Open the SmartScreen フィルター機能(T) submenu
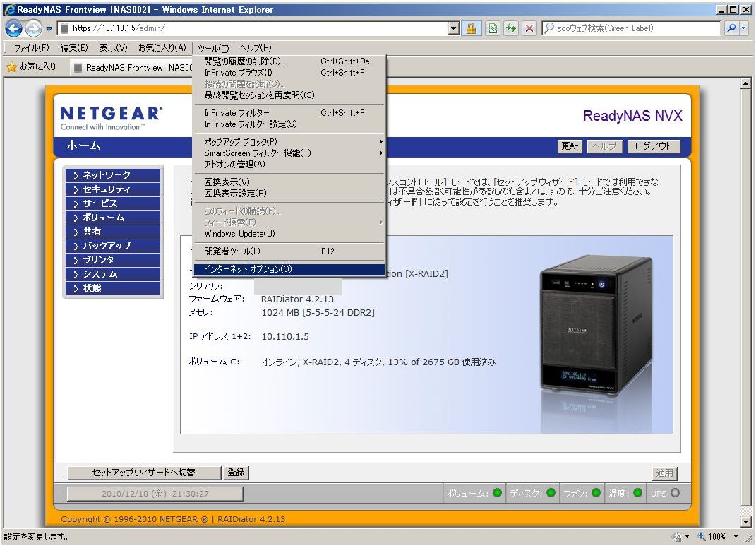This screenshot has height=546, width=756. [289, 153]
